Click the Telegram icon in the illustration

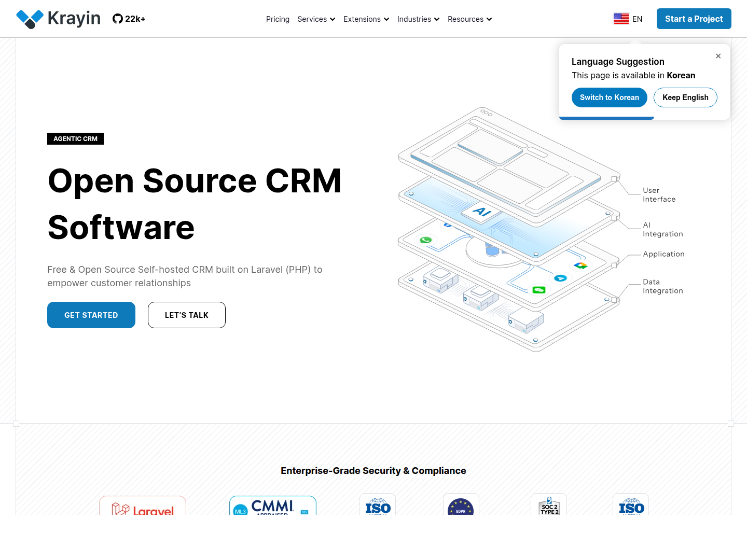560,278
